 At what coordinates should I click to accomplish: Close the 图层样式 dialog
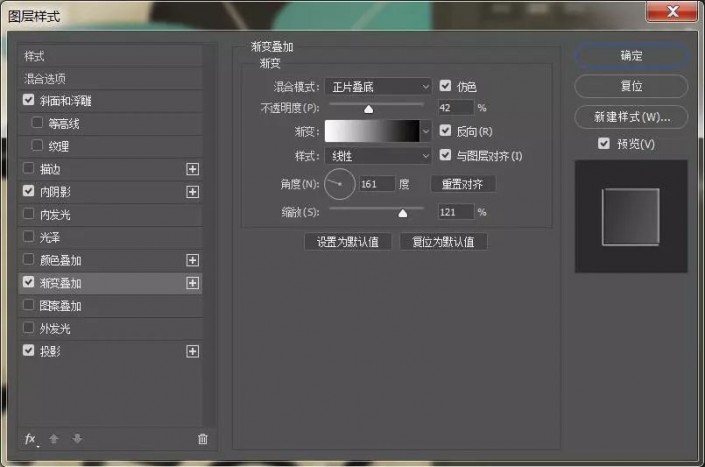click(672, 11)
